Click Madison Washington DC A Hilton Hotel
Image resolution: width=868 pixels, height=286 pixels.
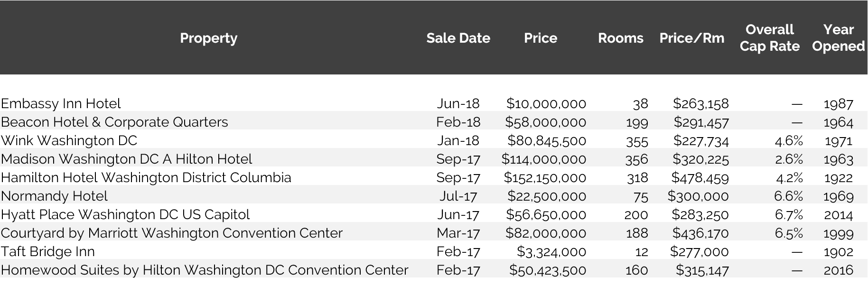pyautogui.click(x=126, y=159)
